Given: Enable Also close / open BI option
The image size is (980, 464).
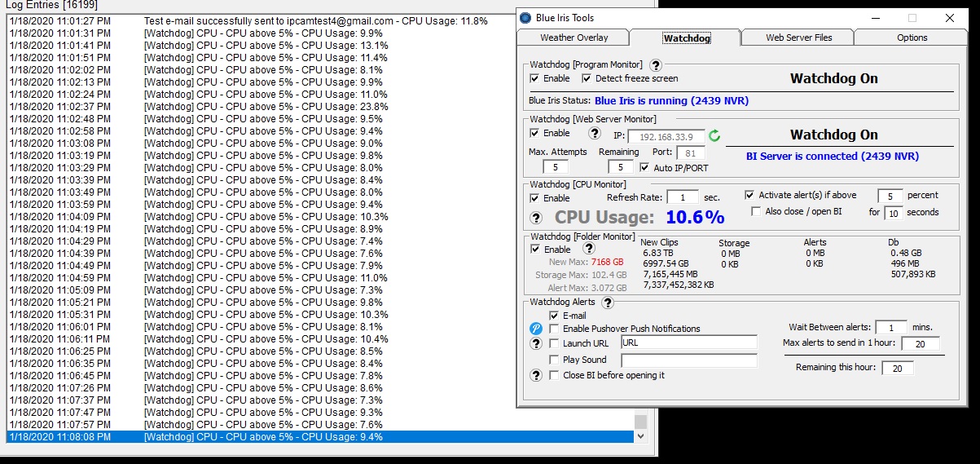Looking at the screenshot, I should click(x=756, y=211).
